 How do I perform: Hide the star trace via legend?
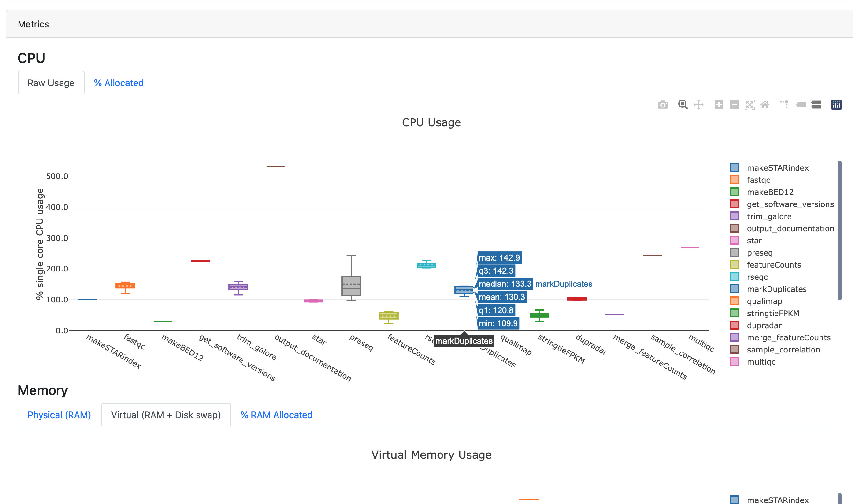(754, 241)
